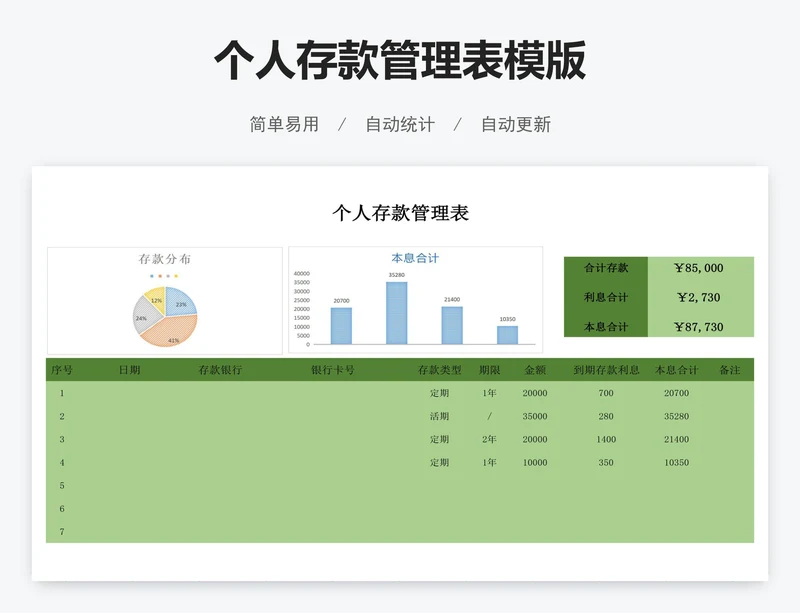The height and width of the screenshot is (613, 800).
Task: Select the 活期 deposit type cell
Action: [439, 416]
